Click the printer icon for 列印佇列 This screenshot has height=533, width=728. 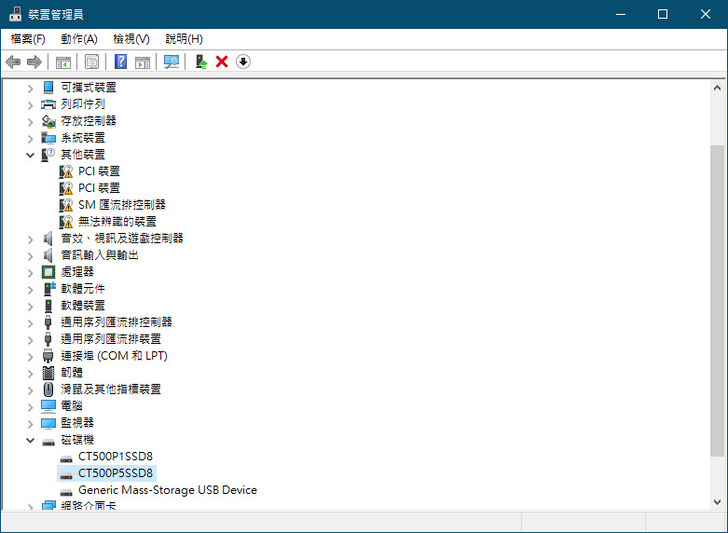pyautogui.click(x=48, y=104)
